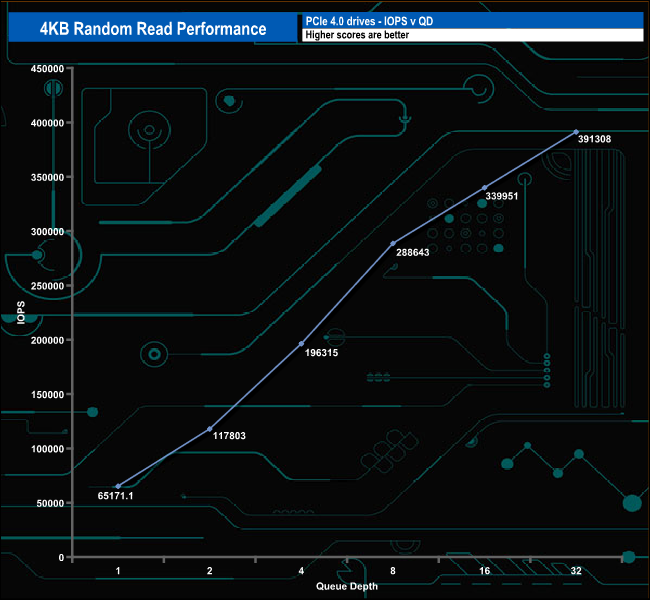Click the 4KB Random Read Performance title
Viewport: 650px width, 600px height.
click(x=153, y=29)
